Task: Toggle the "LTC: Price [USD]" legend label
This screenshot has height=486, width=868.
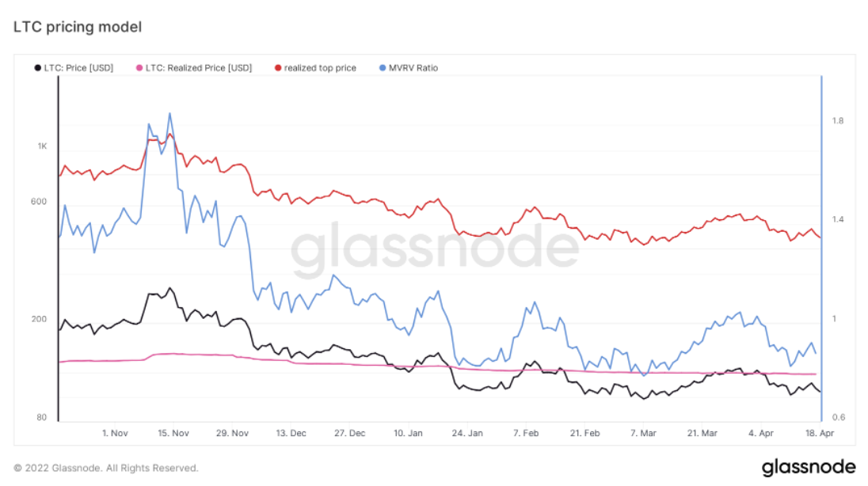Action: [78, 68]
